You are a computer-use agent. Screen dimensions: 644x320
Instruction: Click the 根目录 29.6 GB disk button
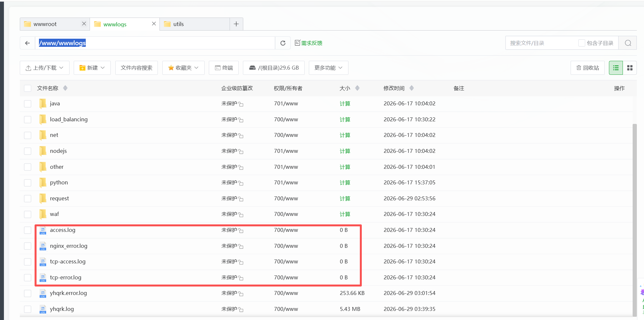[x=274, y=68]
